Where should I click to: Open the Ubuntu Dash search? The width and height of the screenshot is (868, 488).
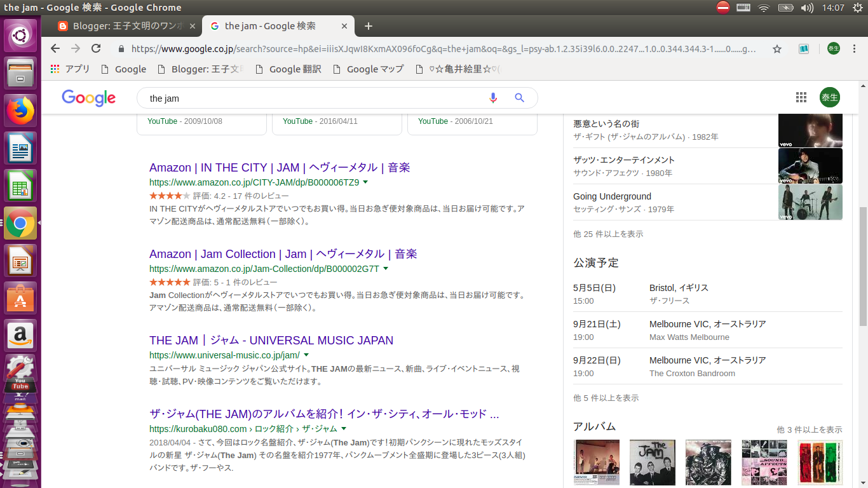click(20, 36)
